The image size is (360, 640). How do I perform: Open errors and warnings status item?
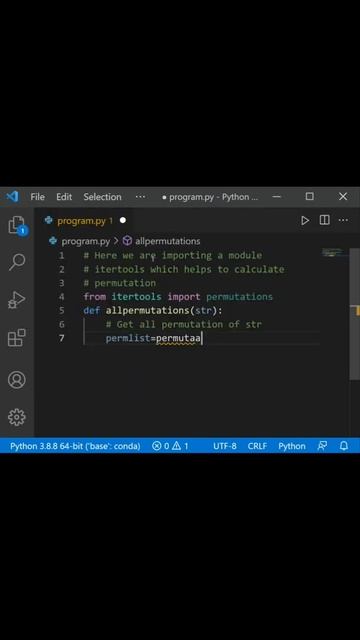(170, 446)
